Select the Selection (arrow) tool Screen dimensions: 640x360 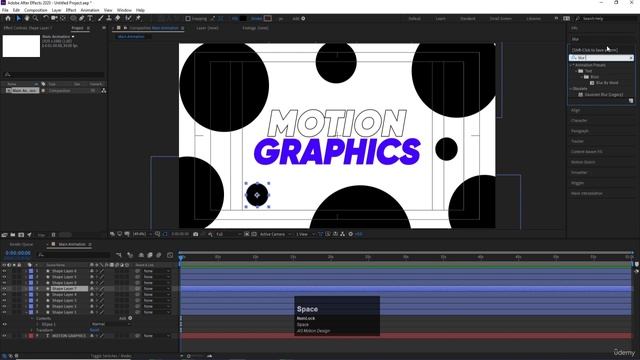pyautogui.click(x=18, y=18)
